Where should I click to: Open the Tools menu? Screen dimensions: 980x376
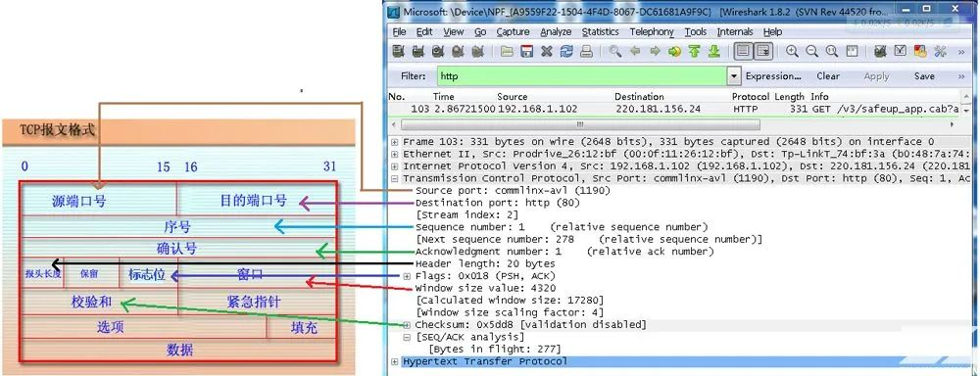(x=695, y=32)
